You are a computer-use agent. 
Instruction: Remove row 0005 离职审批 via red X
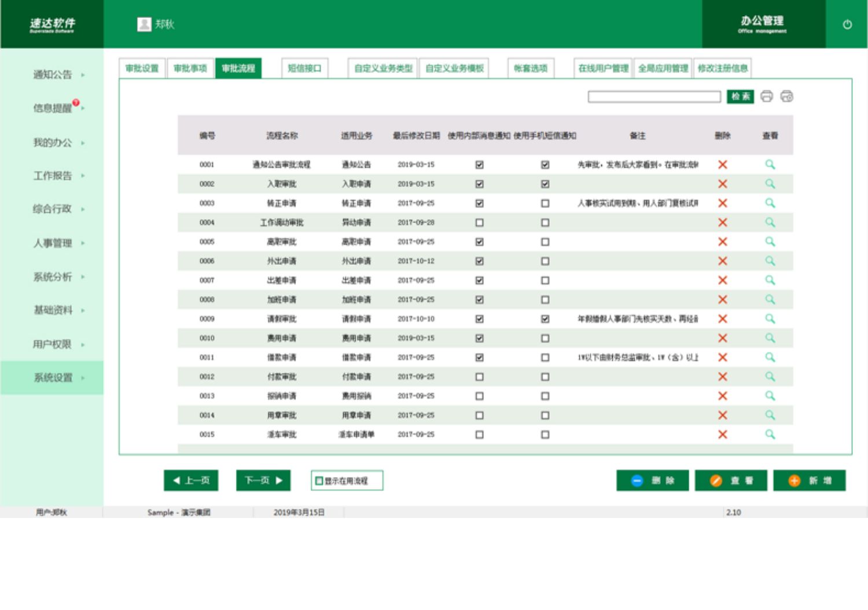point(723,242)
